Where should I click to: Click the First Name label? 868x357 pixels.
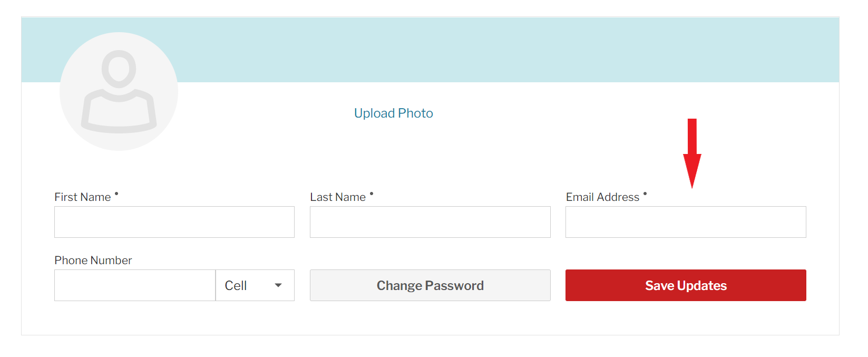pos(83,197)
